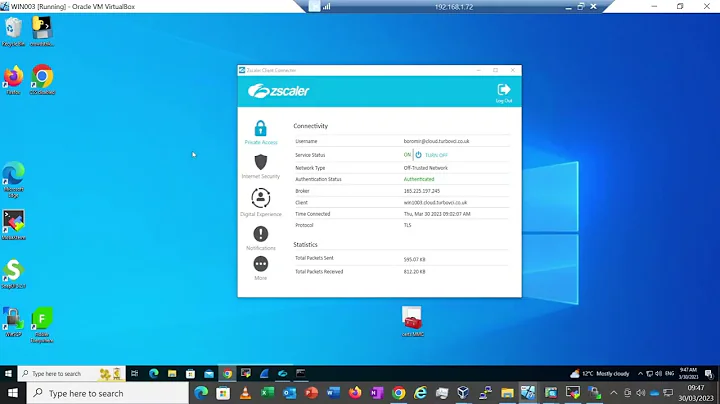Viewport: 720px width, 404px height.
Task: Open Zscaler icon in guest VM taskbar
Action: 282,373
